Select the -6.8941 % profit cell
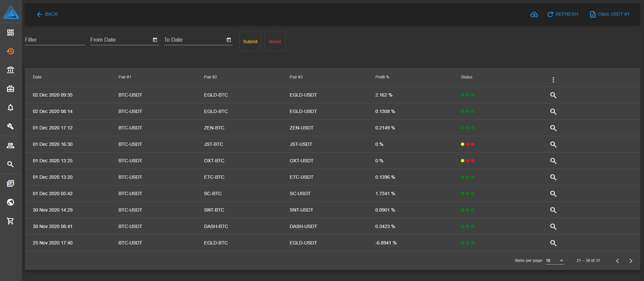 [386, 243]
